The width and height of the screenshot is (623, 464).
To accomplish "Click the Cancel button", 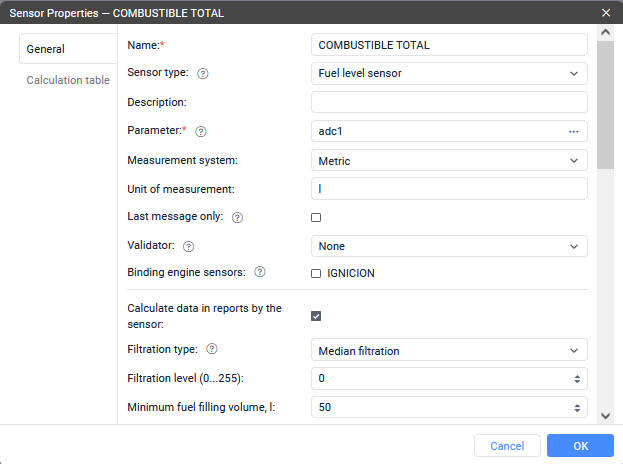I will (507, 445).
